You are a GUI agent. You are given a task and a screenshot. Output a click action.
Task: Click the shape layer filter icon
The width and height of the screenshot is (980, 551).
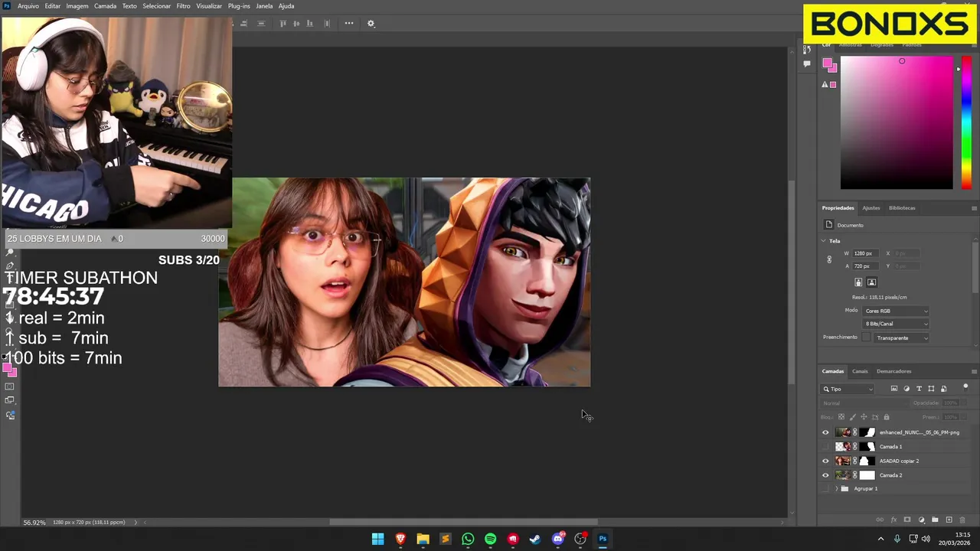pyautogui.click(x=931, y=389)
